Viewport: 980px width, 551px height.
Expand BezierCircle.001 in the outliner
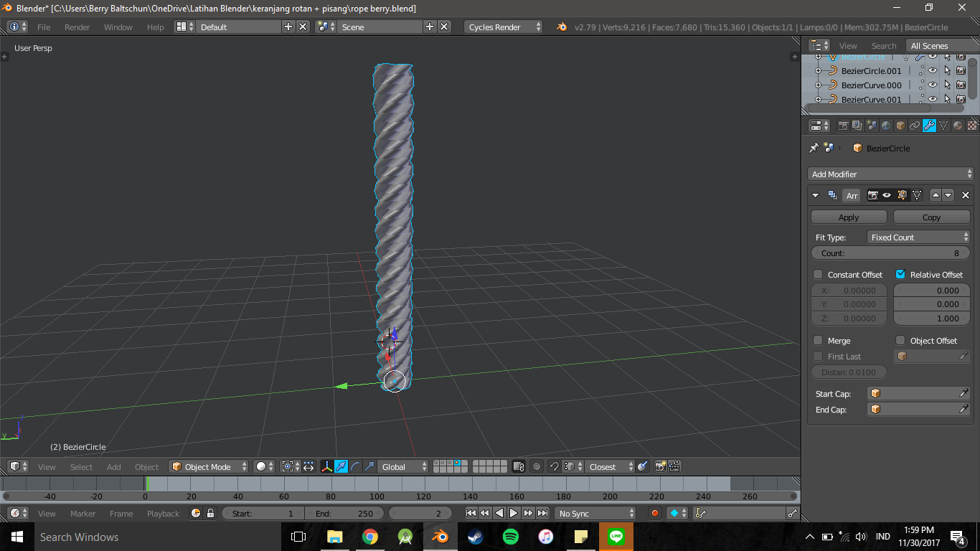coord(818,71)
